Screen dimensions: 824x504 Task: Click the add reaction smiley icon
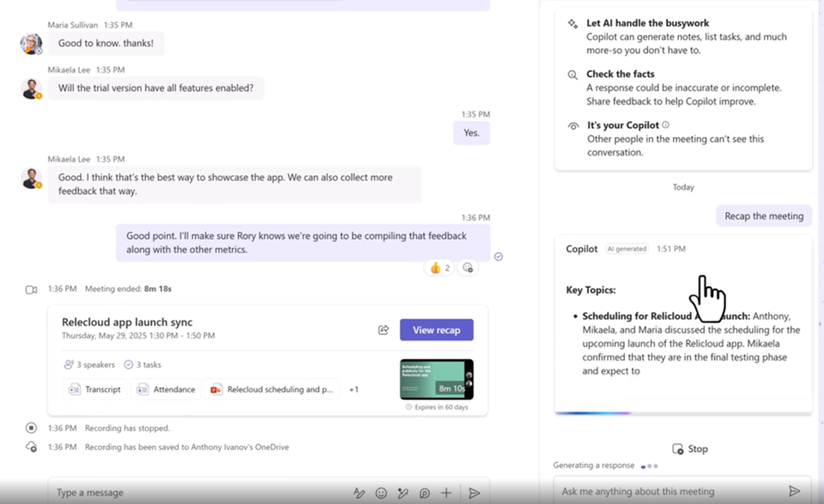[x=467, y=267]
